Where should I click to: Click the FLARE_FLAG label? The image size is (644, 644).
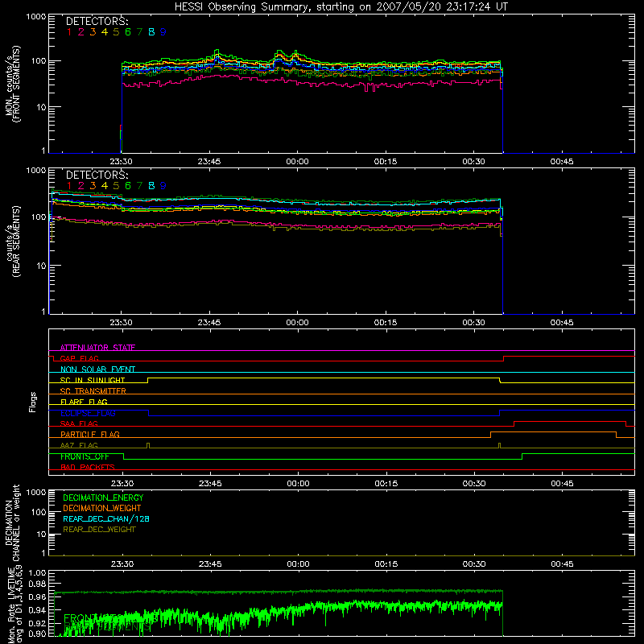click(84, 402)
